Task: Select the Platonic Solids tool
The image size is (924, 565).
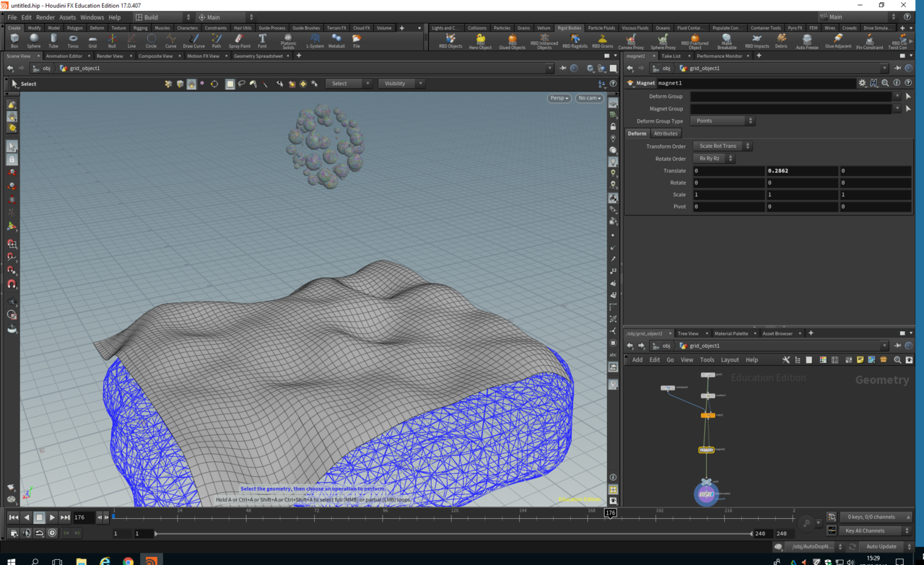Action: point(288,40)
